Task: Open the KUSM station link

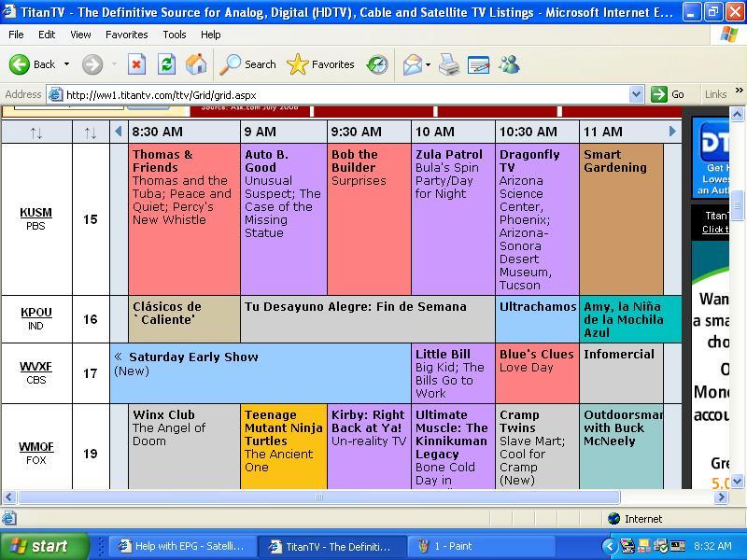Action: [x=35, y=213]
